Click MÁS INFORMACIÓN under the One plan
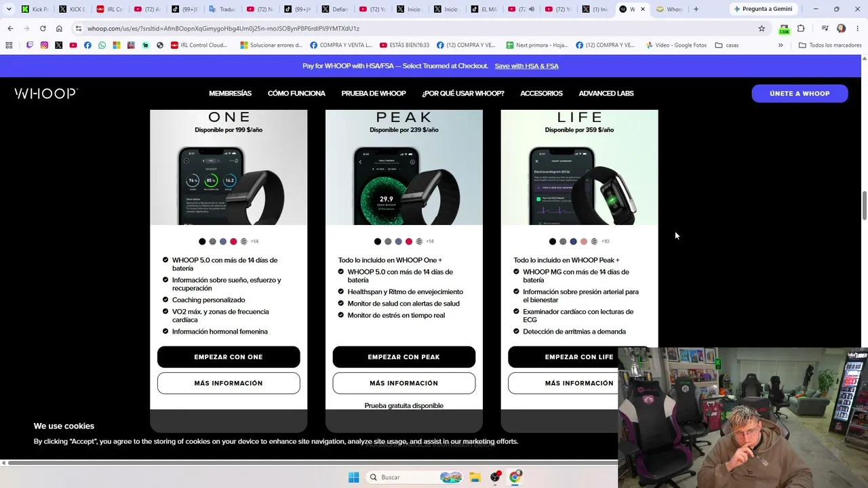This screenshot has height=488, width=868. [229, 383]
